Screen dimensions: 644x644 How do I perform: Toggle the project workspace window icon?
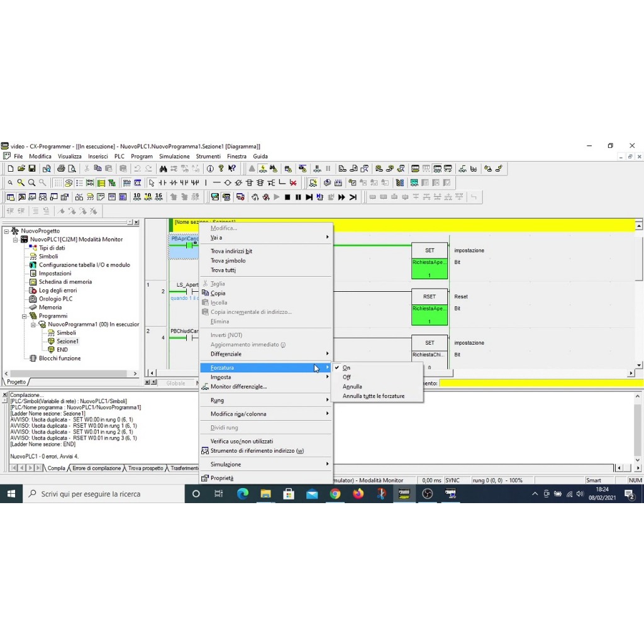coord(11,197)
